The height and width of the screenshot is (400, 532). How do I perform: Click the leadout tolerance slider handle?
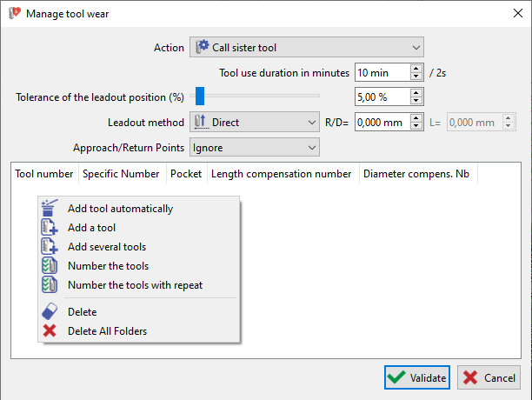tap(200, 96)
